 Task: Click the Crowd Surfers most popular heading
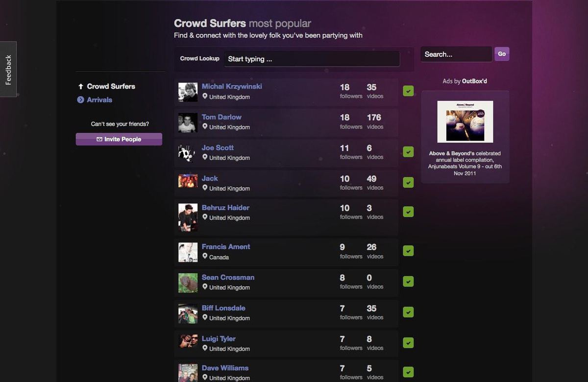[243, 24]
